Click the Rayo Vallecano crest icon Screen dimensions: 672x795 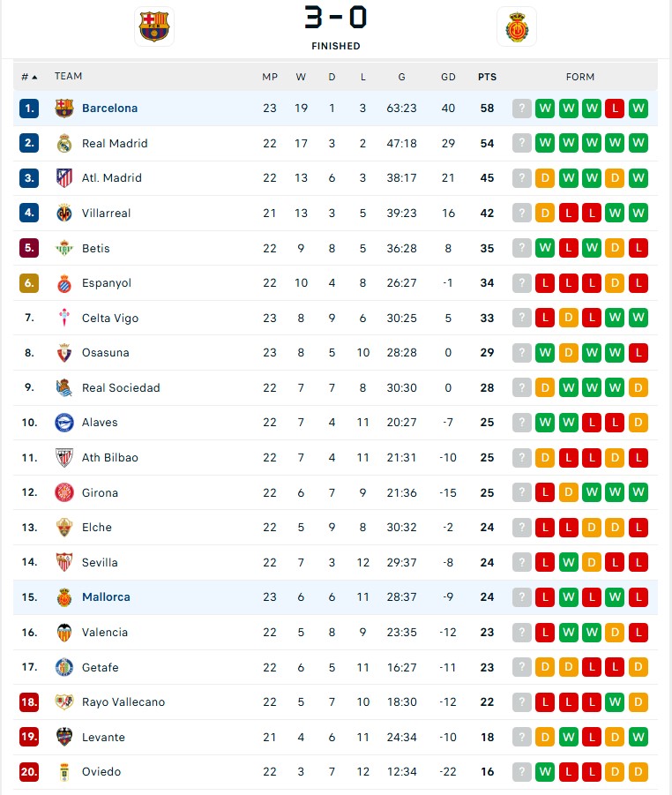coord(64,702)
